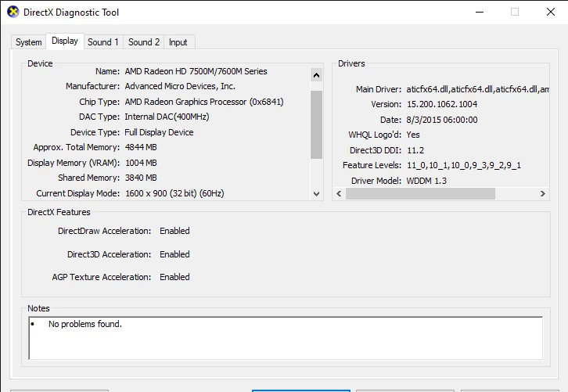Click the 'DirectX Features' group heading

[59, 212]
